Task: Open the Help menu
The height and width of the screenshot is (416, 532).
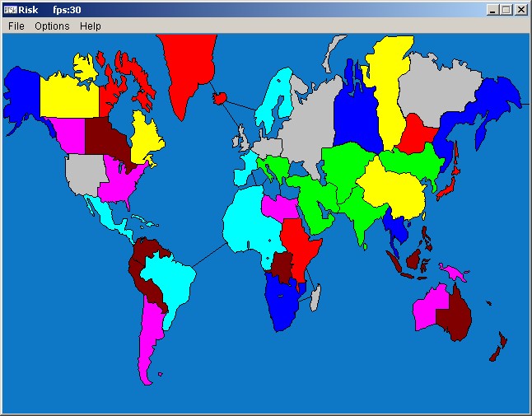Action: 91,26
